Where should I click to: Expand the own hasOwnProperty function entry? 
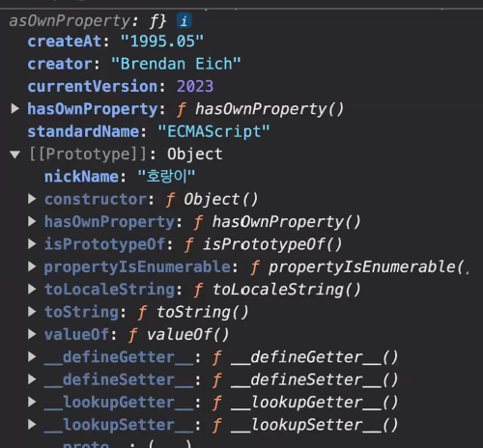coord(14,109)
